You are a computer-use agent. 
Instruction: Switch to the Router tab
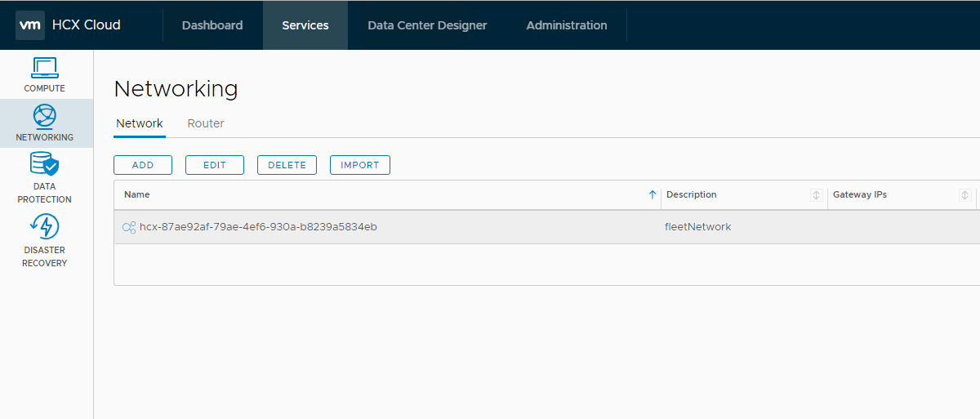pyautogui.click(x=206, y=123)
